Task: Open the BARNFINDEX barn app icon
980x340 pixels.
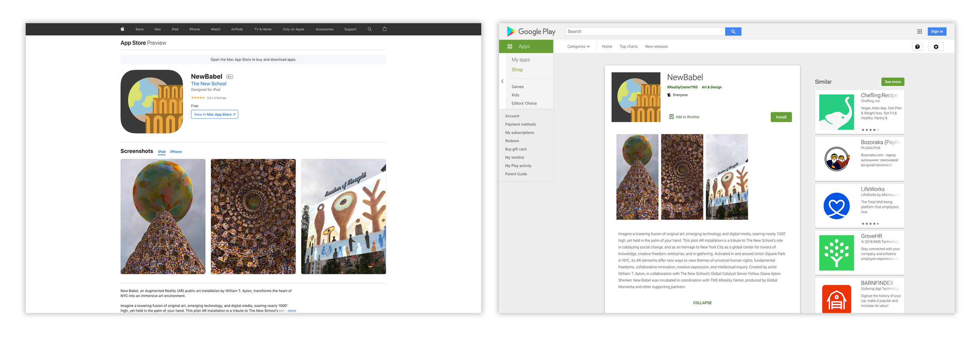Action: pyautogui.click(x=837, y=299)
